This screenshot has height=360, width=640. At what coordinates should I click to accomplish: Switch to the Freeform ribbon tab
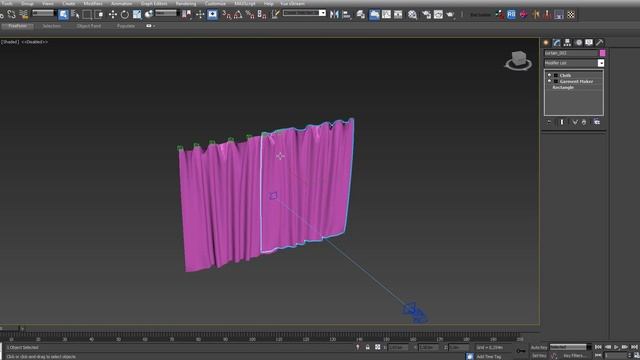click(18, 26)
